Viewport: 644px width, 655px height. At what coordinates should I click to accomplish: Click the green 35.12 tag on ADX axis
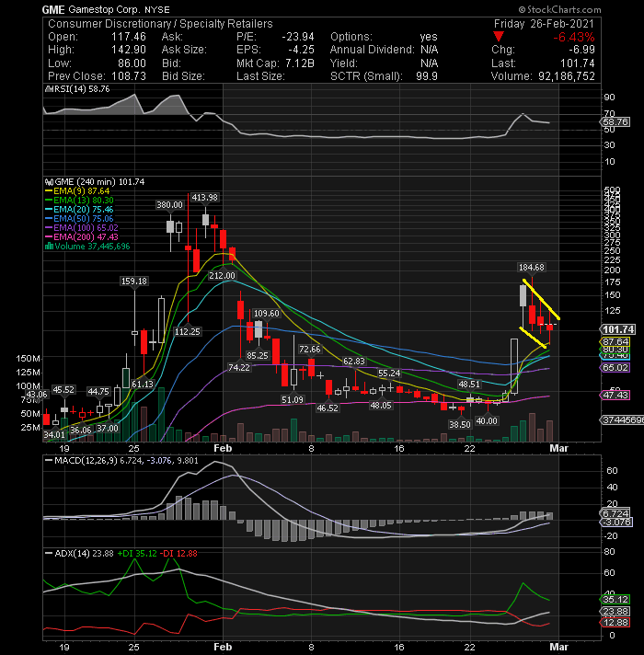[x=615, y=600]
